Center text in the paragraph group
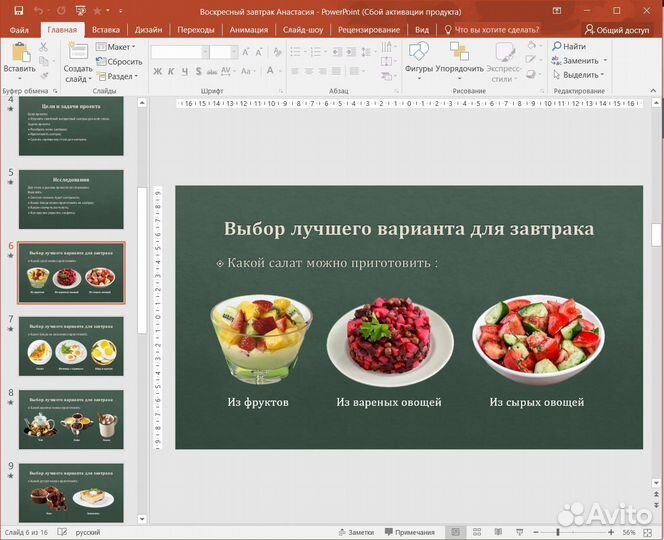This screenshot has width=664, height=540. (308, 71)
